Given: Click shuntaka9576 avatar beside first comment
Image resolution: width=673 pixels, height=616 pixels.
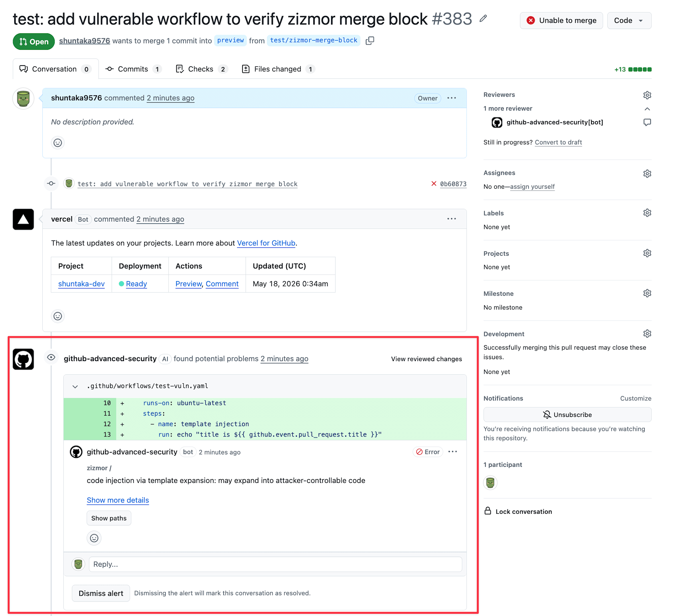Looking at the screenshot, I should tap(23, 98).
